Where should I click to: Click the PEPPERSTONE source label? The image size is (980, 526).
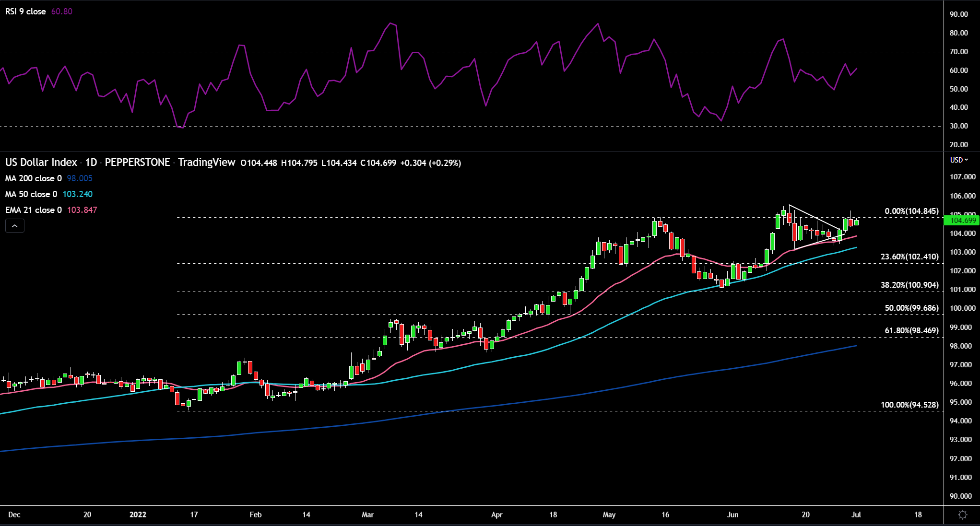click(x=137, y=163)
